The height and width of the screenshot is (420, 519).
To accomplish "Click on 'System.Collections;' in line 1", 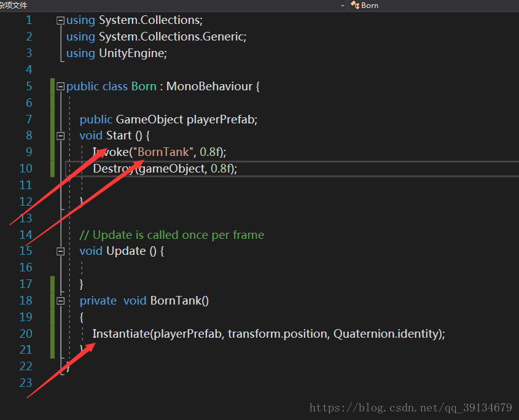I will tap(151, 20).
